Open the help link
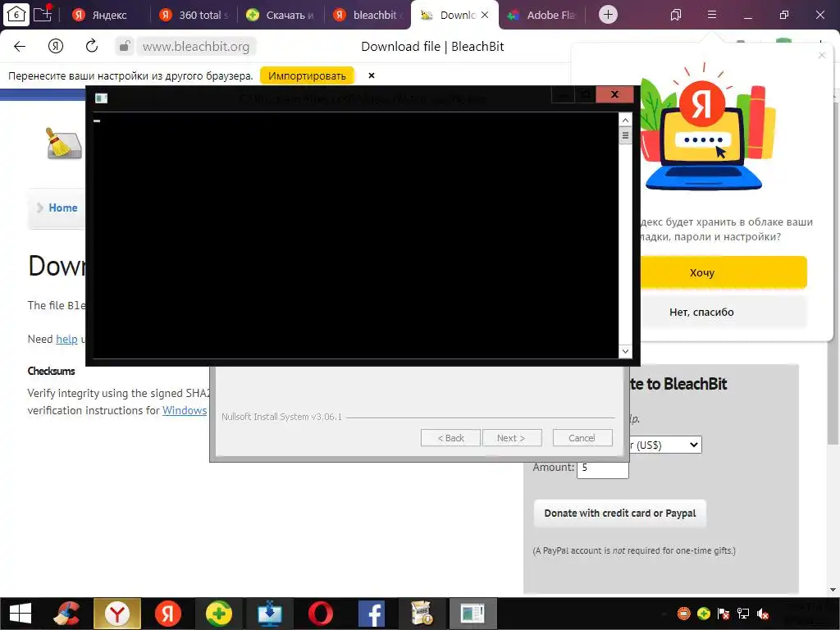 coord(67,339)
